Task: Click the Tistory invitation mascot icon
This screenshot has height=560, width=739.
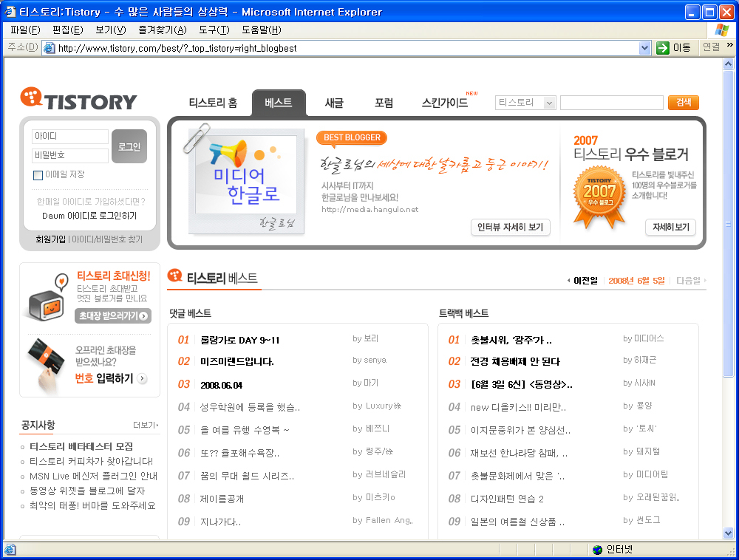Action: point(47,298)
